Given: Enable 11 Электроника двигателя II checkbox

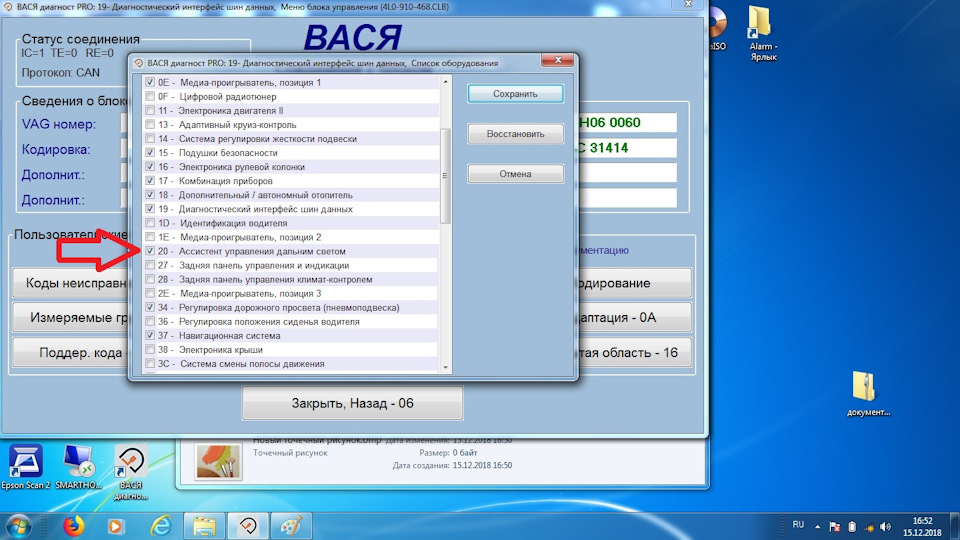Looking at the screenshot, I should tap(150, 110).
